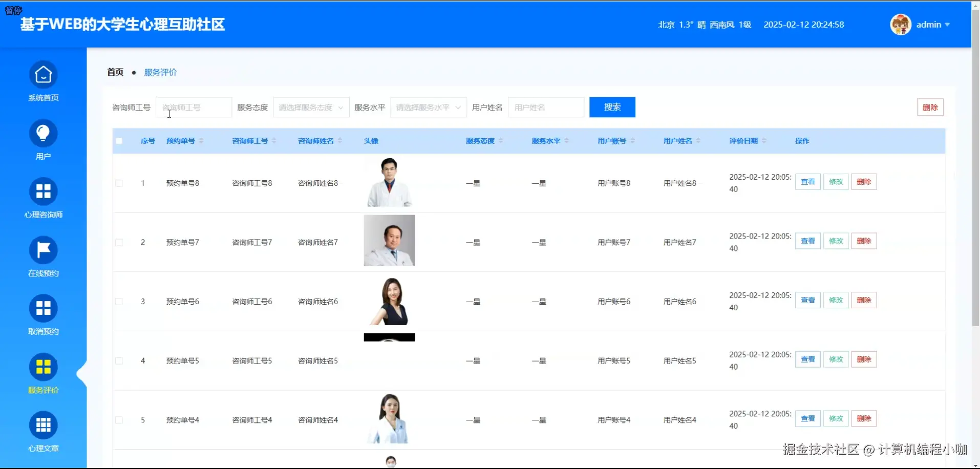Open the 心理文章 sidebar icon
The image size is (980, 469).
click(x=43, y=425)
